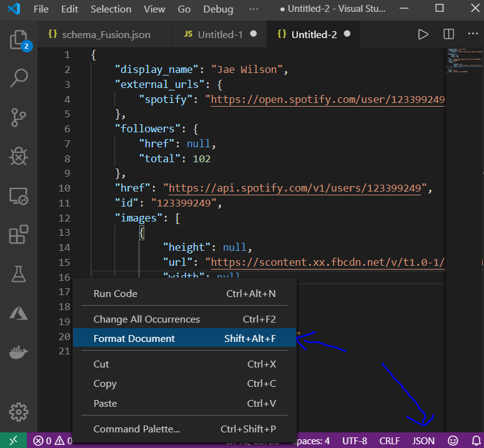484x448 pixels.
Task: Open the Test flask icon
Action: [x=19, y=274]
